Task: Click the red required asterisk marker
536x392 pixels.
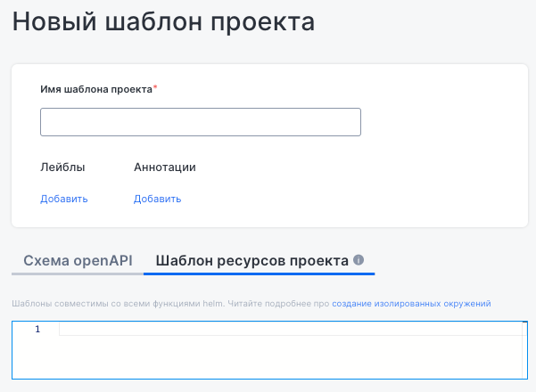Action: point(155,88)
